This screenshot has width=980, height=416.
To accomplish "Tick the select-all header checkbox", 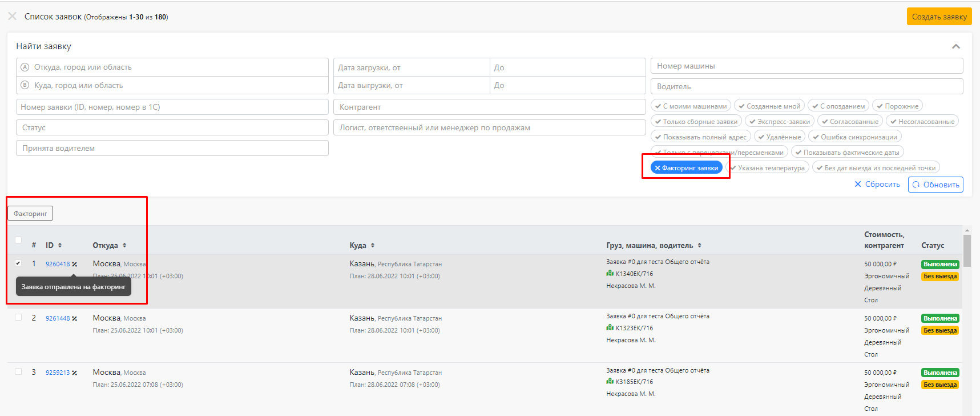I will 18,240.
